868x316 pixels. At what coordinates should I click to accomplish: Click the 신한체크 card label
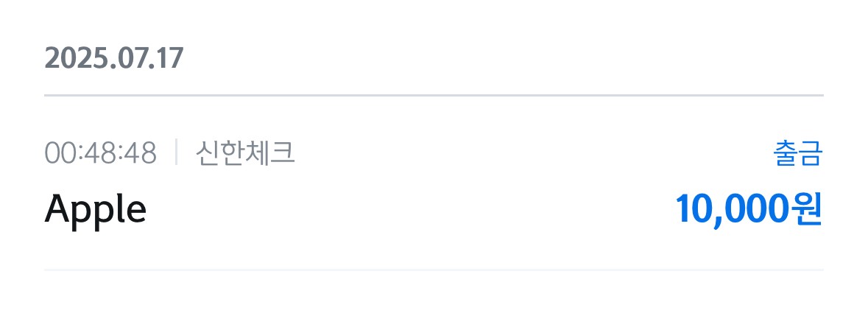245,153
